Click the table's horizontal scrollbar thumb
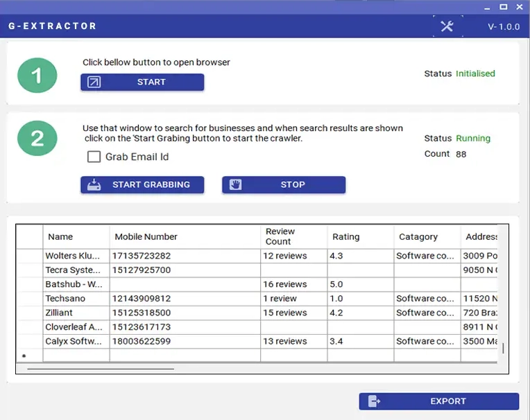Image resolution: width=530 pixels, height=420 pixels. 101,369
